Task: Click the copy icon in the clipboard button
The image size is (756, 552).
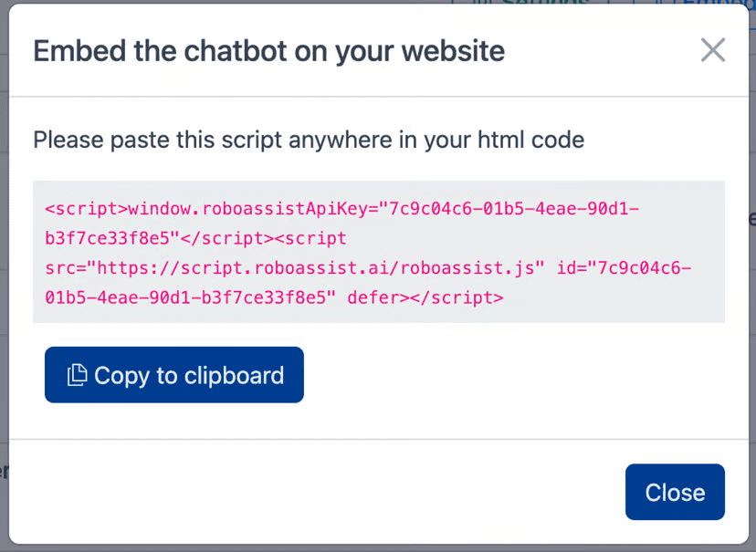Action: (x=78, y=375)
